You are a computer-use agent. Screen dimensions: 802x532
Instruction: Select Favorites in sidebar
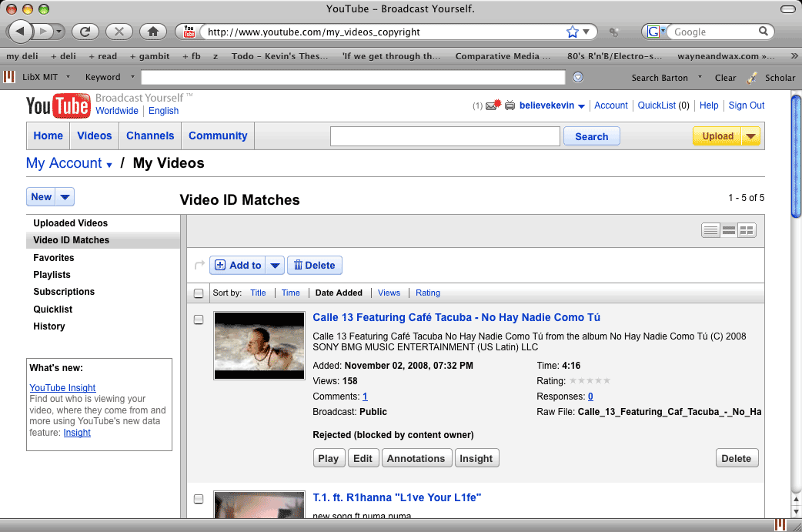54,258
